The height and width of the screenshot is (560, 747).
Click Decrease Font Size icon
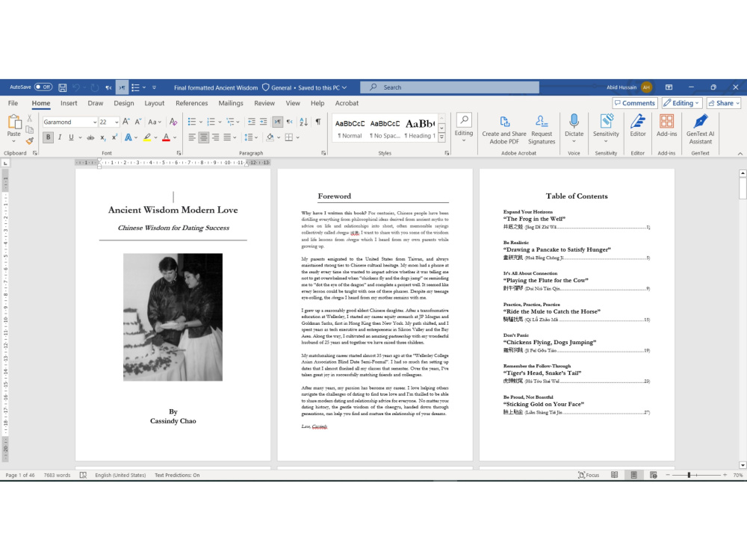point(137,122)
